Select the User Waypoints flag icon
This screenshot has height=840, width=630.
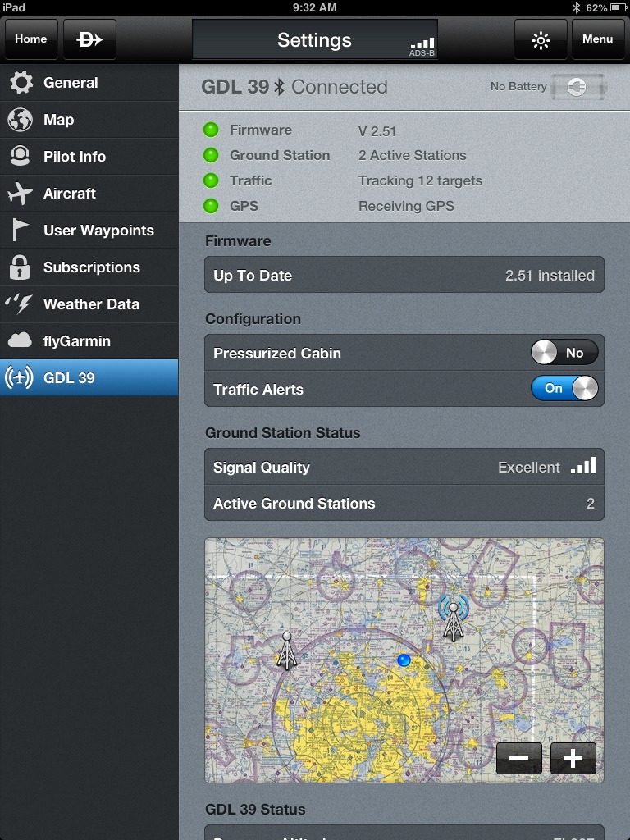[20, 230]
